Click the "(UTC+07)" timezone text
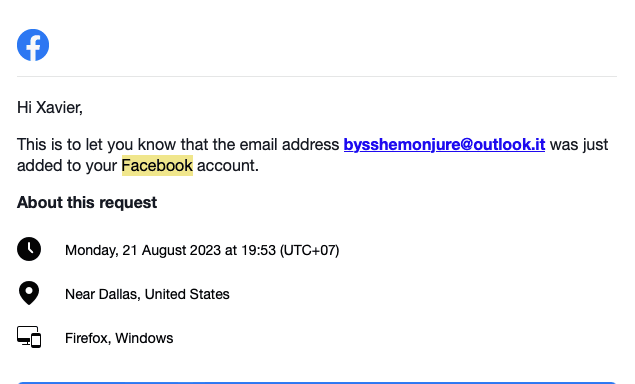Image resolution: width=635 pixels, height=384 pixels. click(309, 250)
